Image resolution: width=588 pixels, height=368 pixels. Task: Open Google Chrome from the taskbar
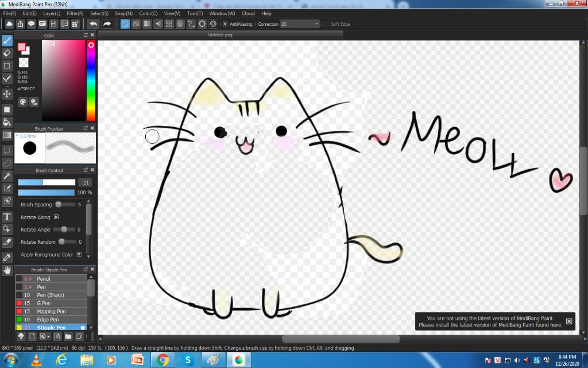point(163,361)
